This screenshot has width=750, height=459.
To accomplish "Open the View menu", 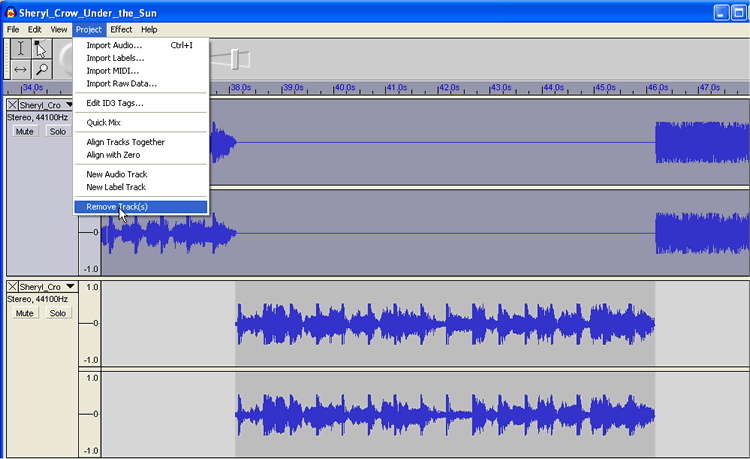I will pos(59,30).
